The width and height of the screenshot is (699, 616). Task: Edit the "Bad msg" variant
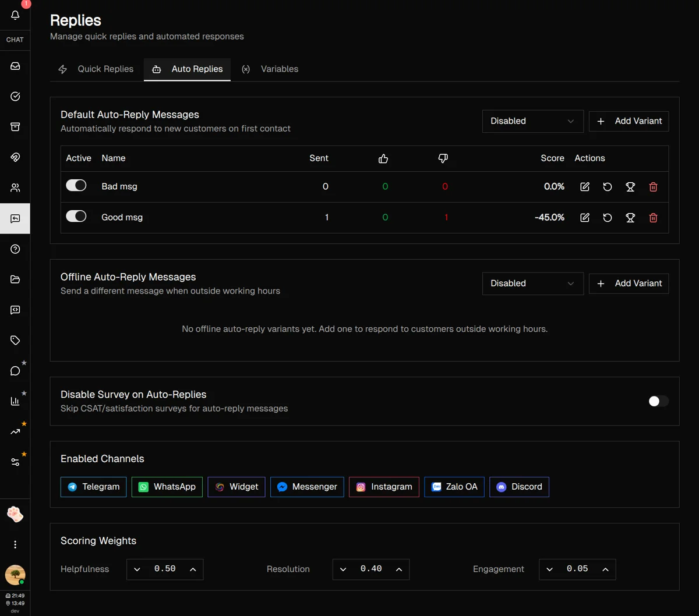(585, 187)
